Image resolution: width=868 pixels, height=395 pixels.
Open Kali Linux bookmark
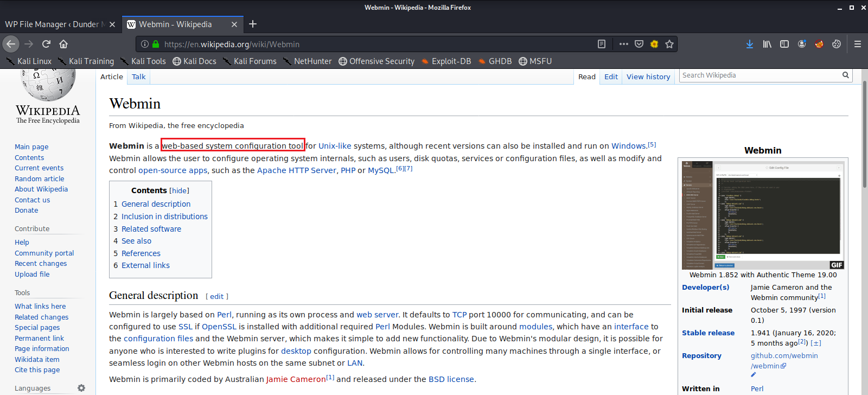[29, 61]
